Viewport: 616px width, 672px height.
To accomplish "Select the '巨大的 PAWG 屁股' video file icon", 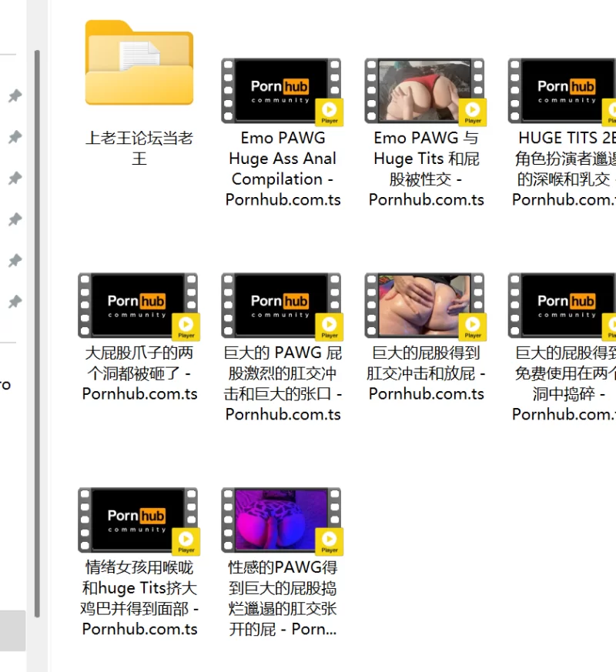I will pyautogui.click(x=282, y=306).
